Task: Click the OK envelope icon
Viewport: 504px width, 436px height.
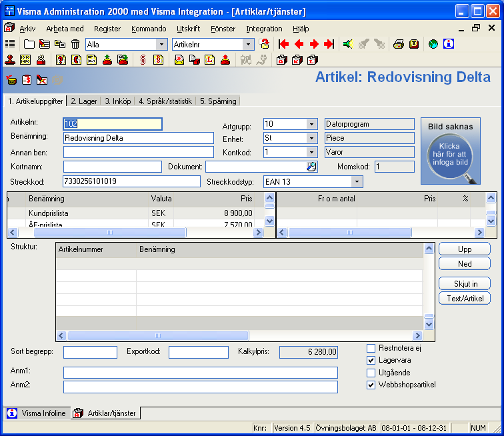Action: tap(179, 60)
